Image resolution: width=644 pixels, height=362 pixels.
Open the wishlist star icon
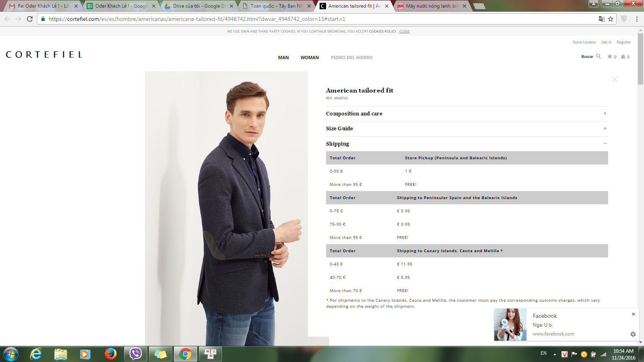click(610, 56)
